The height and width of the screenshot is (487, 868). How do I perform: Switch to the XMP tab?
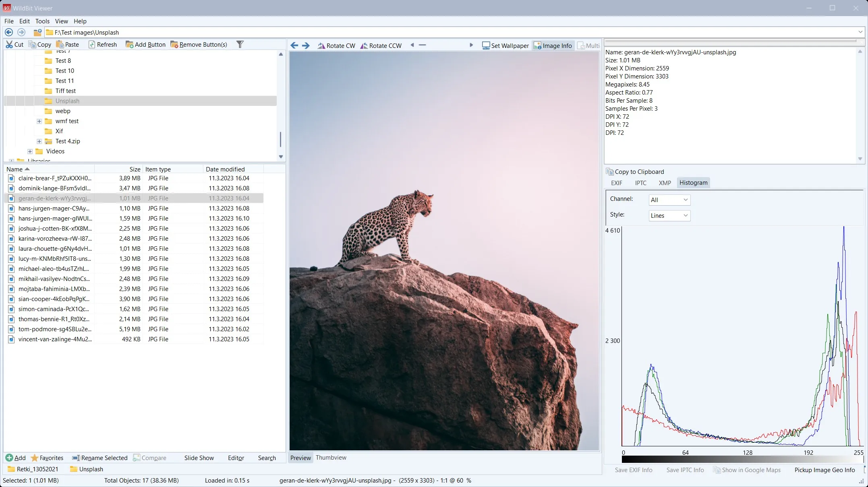click(665, 183)
